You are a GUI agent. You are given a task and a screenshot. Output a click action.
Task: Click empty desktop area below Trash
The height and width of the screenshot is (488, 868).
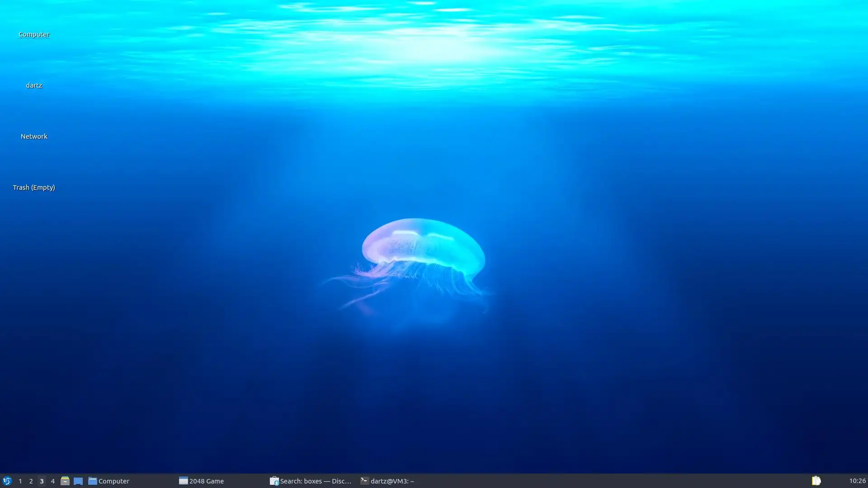[x=34, y=271]
